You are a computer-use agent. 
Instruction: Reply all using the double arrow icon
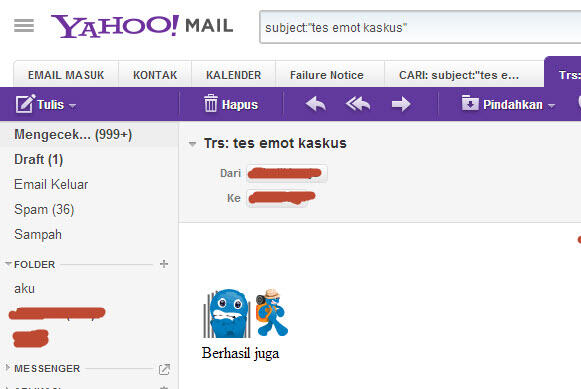(358, 104)
